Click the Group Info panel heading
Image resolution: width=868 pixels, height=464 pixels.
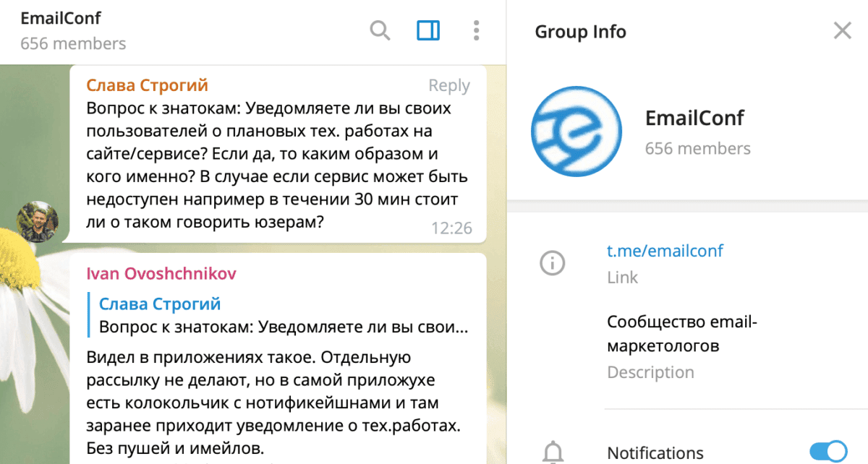(580, 31)
